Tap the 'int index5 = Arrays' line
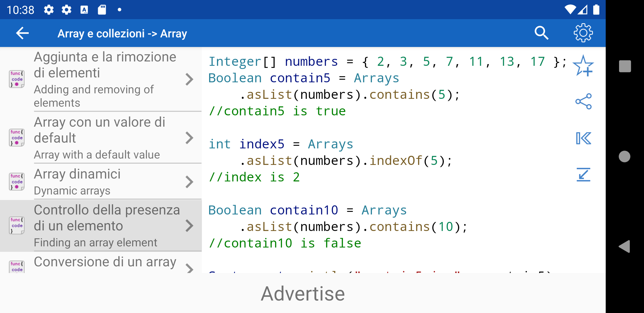The image size is (644, 313). (x=281, y=144)
